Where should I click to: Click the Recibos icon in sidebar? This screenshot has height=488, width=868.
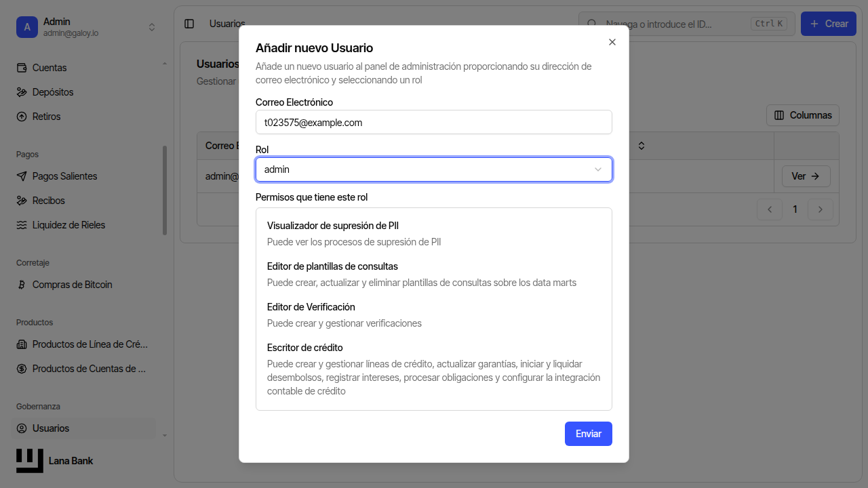[22, 201]
